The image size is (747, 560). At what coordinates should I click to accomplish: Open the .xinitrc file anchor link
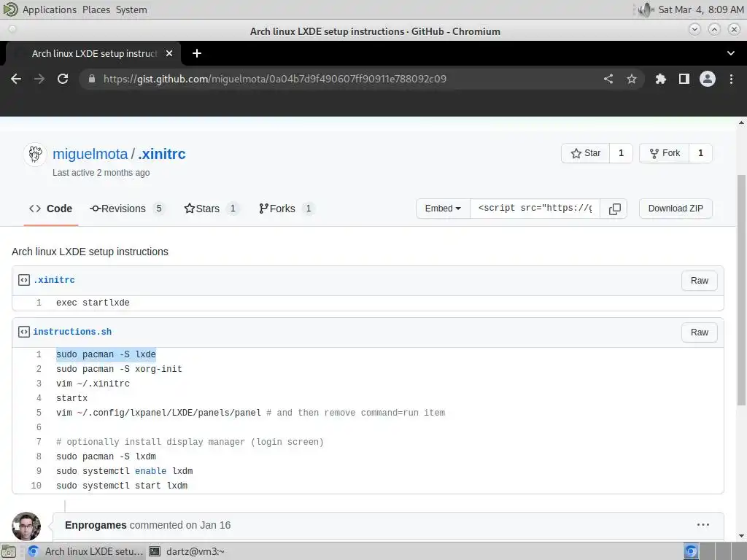click(54, 280)
